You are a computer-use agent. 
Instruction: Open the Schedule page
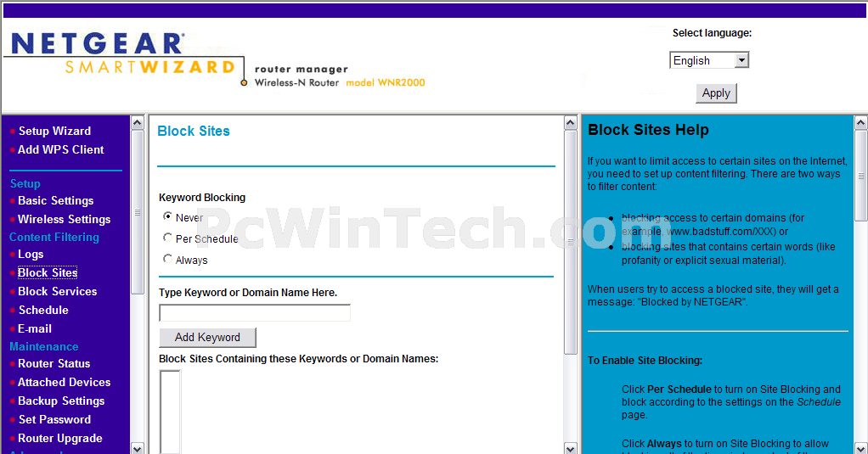click(43, 311)
